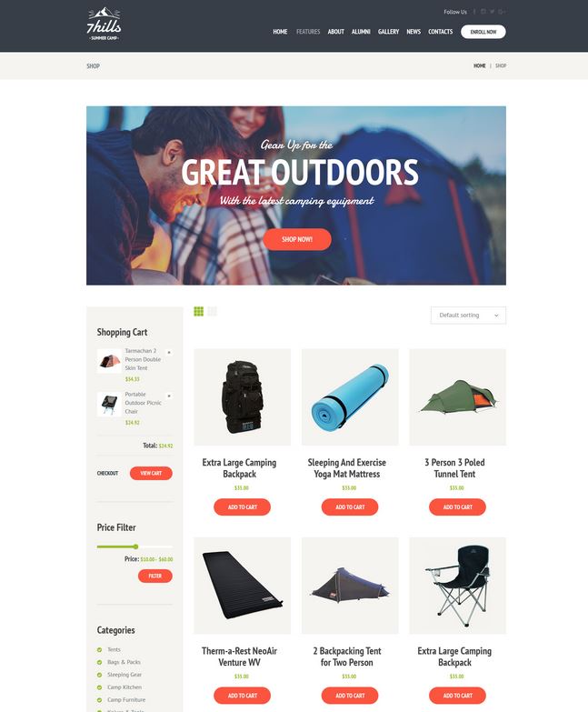Select the Sleeping Gear category
Viewport: 588px width, 712px height.
click(x=125, y=675)
